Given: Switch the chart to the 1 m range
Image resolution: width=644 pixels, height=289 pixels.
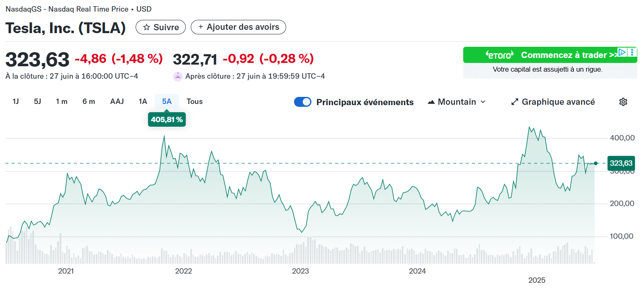Looking at the screenshot, I should pos(62,101).
